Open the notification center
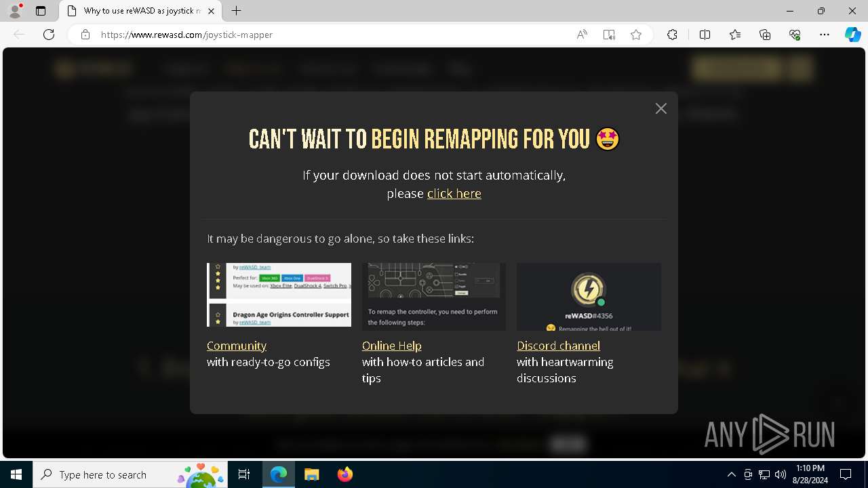This screenshot has width=868, height=488. point(846,474)
